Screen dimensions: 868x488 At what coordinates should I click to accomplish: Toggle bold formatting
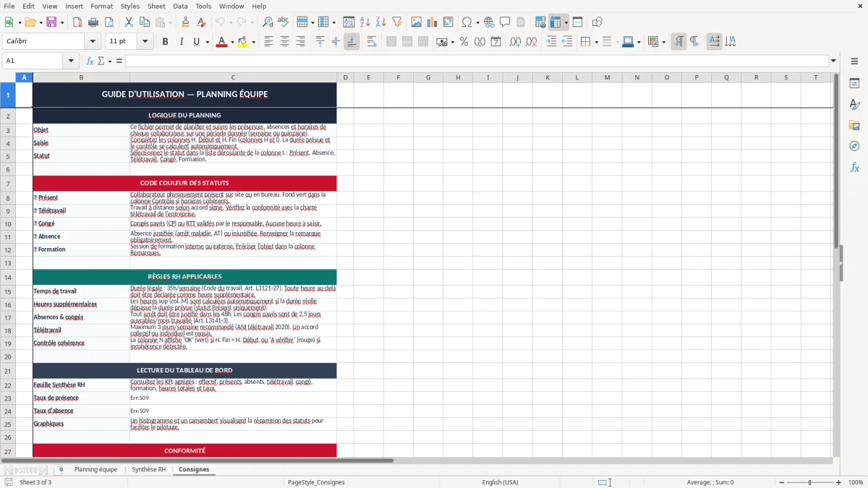point(165,42)
